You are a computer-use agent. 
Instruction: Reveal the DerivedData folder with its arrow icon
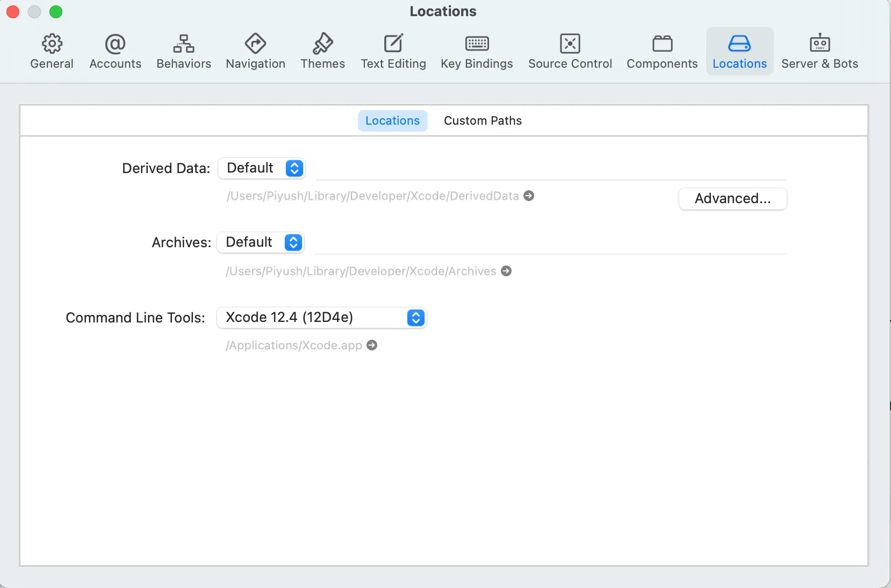[x=529, y=196]
